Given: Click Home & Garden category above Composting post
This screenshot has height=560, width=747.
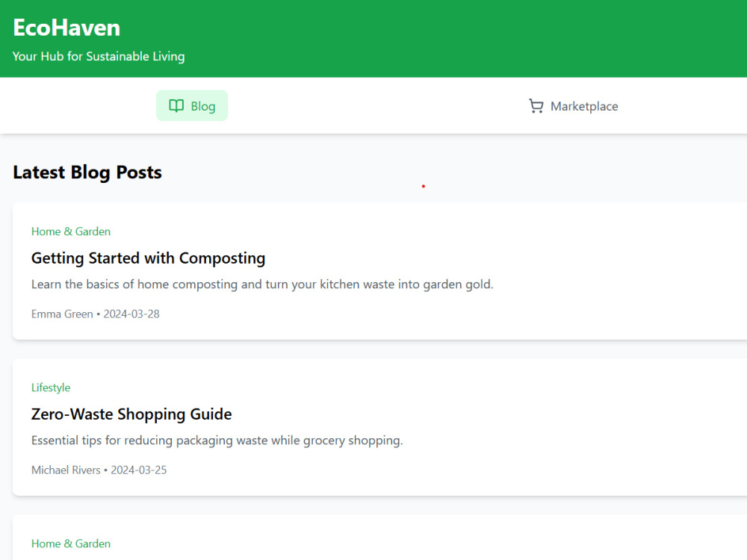Looking at the screenshot, I should point(71,231).
